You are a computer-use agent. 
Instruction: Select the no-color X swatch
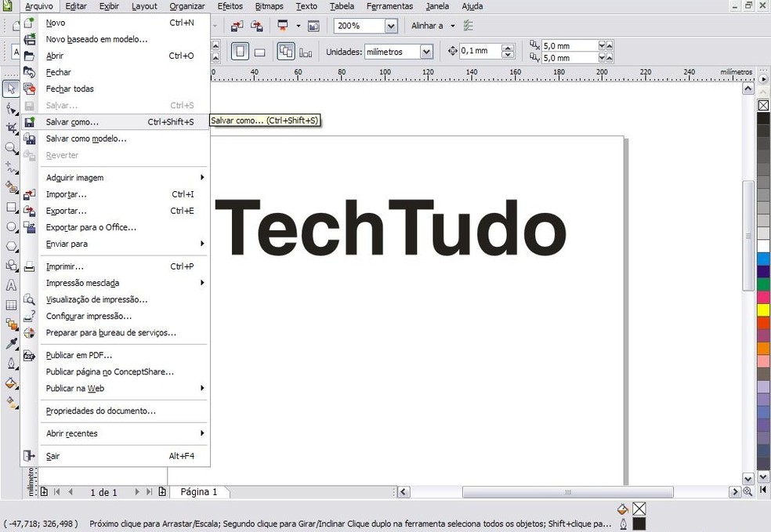point(763,105)
